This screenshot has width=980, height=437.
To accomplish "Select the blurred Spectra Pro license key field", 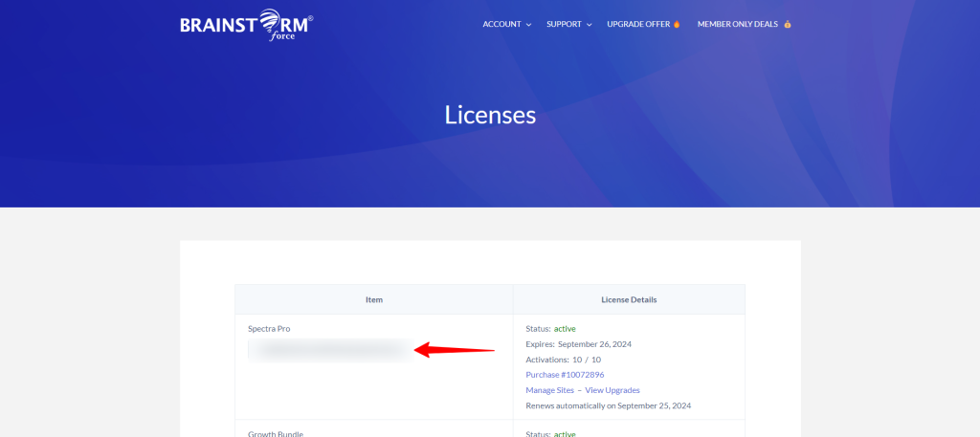I will [330, 351].
